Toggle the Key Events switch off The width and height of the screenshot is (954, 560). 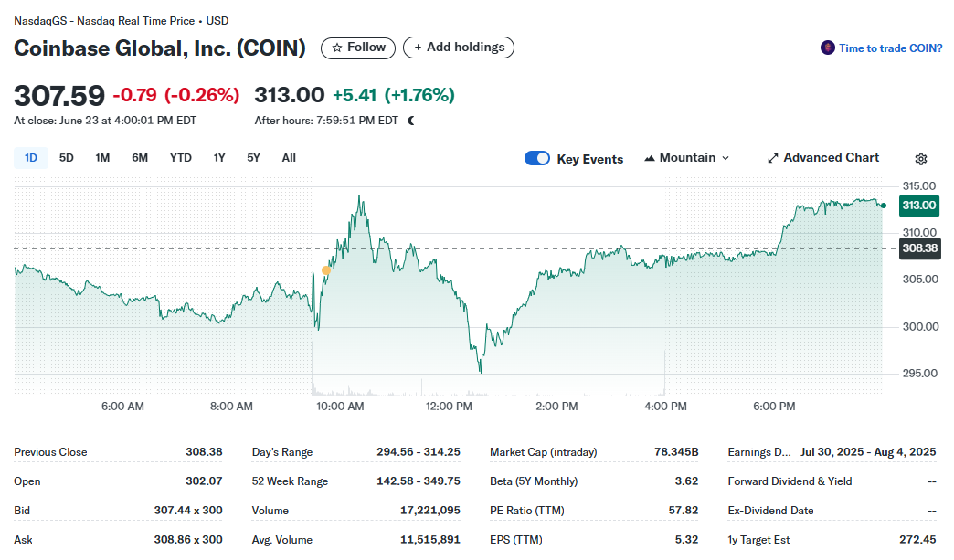coord(537,158)
